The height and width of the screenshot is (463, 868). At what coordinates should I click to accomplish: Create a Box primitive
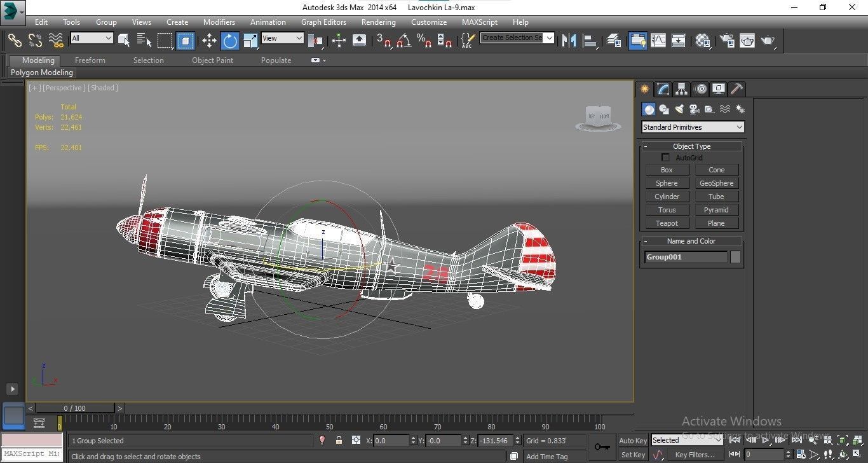click(667, 170)
